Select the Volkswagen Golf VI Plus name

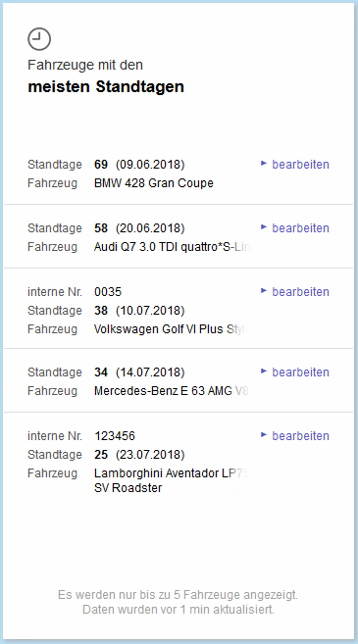tap(173, 329)
